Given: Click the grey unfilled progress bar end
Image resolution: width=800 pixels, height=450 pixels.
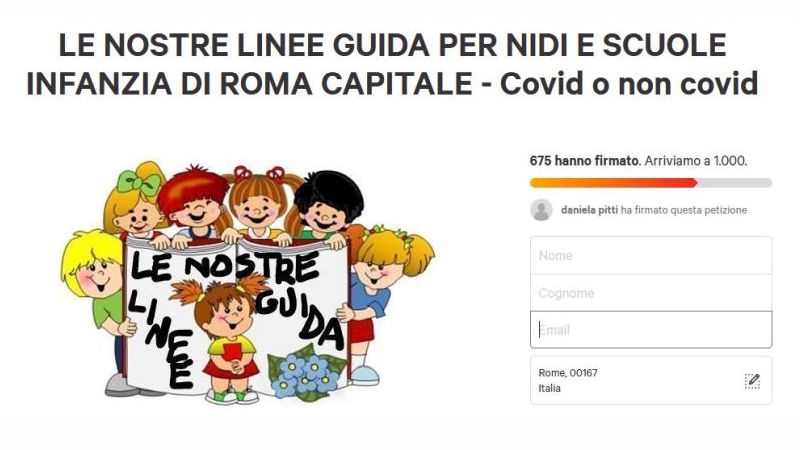Looking at the screenshot, I should click(x=735, y=183).
